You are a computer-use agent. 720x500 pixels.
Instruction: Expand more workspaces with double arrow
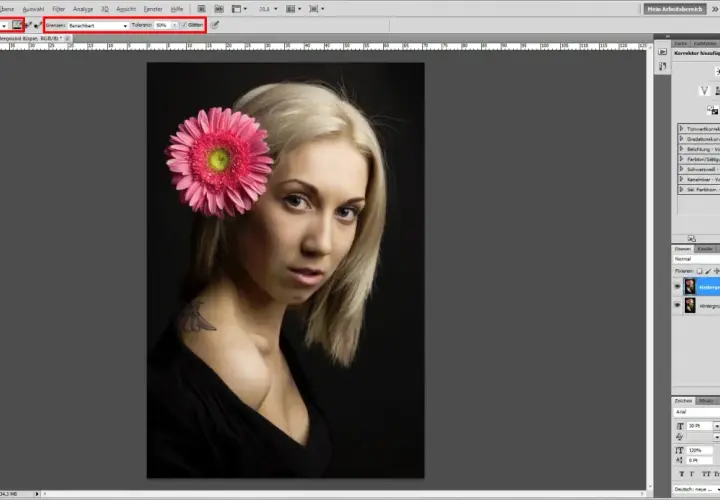pos(715,9)
